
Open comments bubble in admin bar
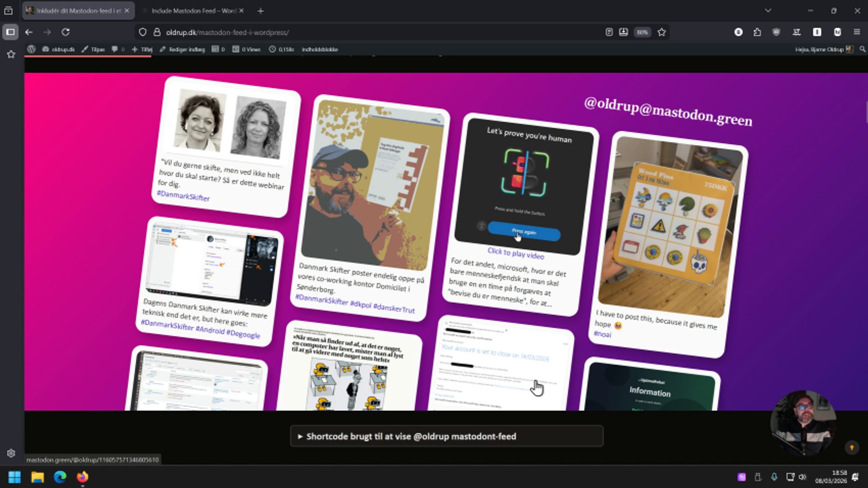pyautogui.click(x=118, y=49)
